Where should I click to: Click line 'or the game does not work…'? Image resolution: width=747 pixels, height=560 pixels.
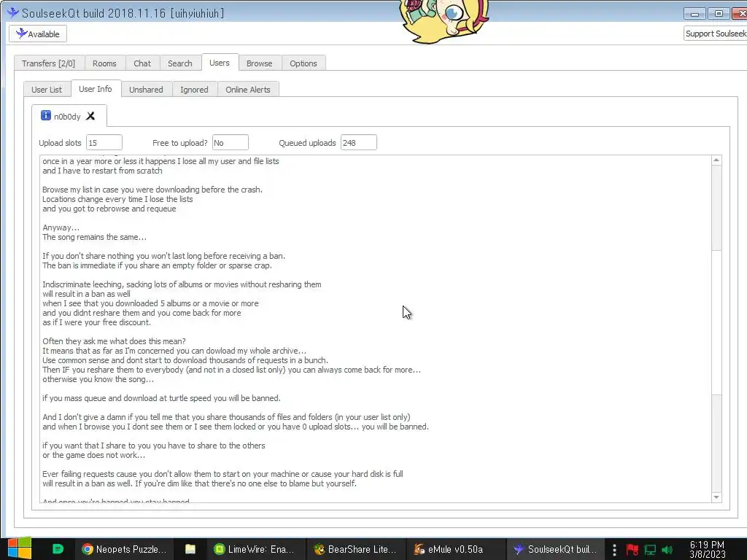(94, 455)
